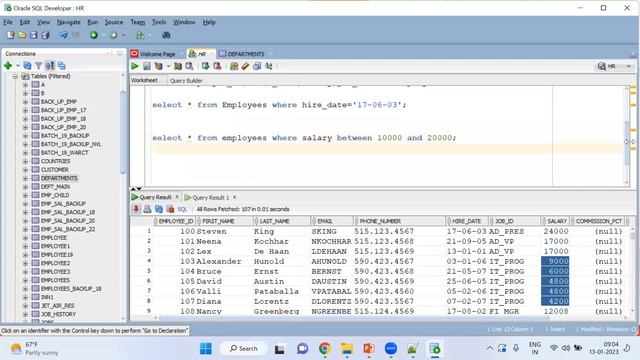The height and width of the screenshot is (360, 640).
Task: Open the Tools menu
Action: [x=159, y=22]
